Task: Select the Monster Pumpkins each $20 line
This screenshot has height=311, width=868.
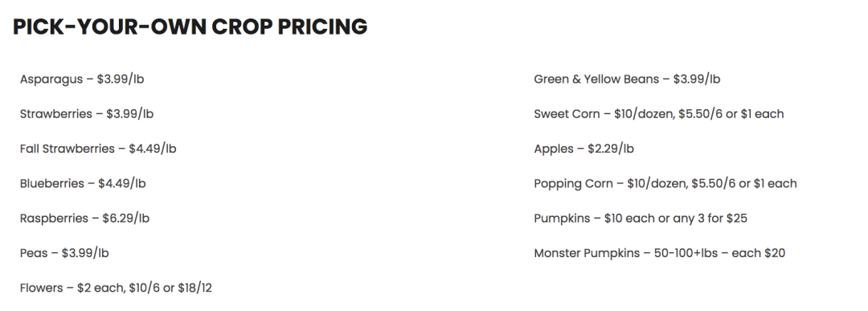Action: click(x=660, y=253)
